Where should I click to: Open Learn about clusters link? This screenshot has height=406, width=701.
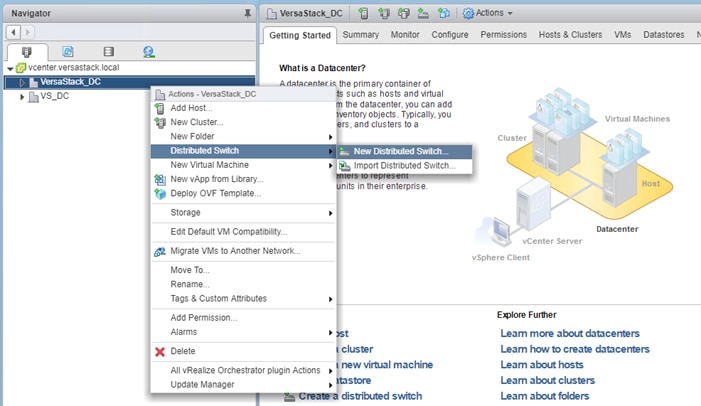click(547, 381)
